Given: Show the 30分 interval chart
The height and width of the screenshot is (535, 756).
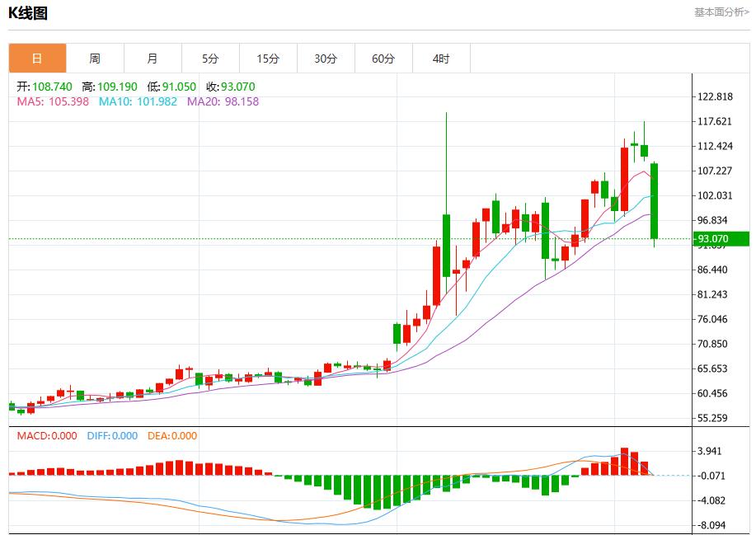Looking at the screenshot, I should [326, 59].
